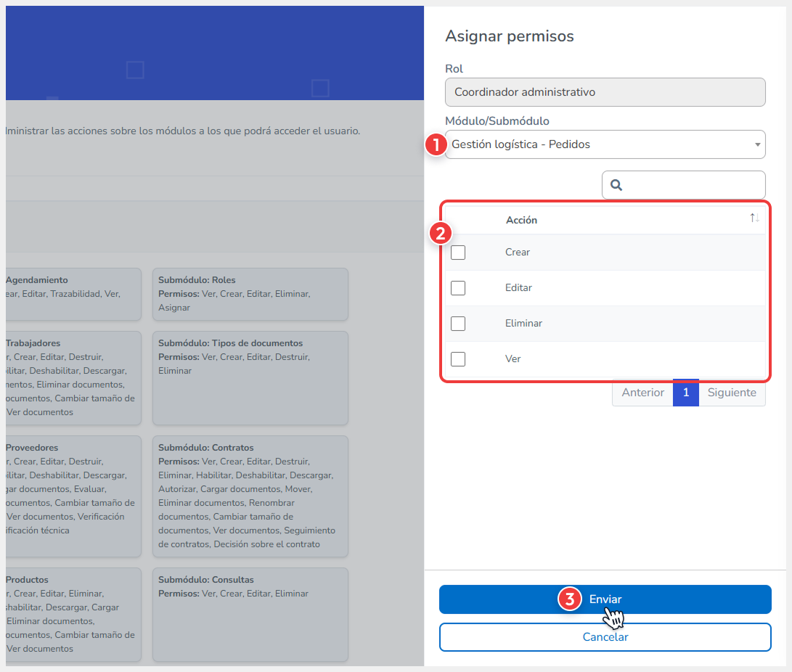
Task: Select the Submódulo: Roles card
Action: [x=250, y=294]
